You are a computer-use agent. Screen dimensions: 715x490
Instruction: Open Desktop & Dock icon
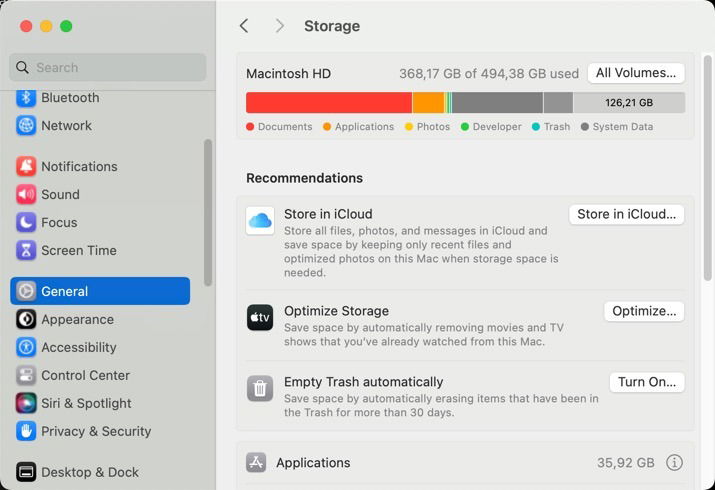click(26, 472)
